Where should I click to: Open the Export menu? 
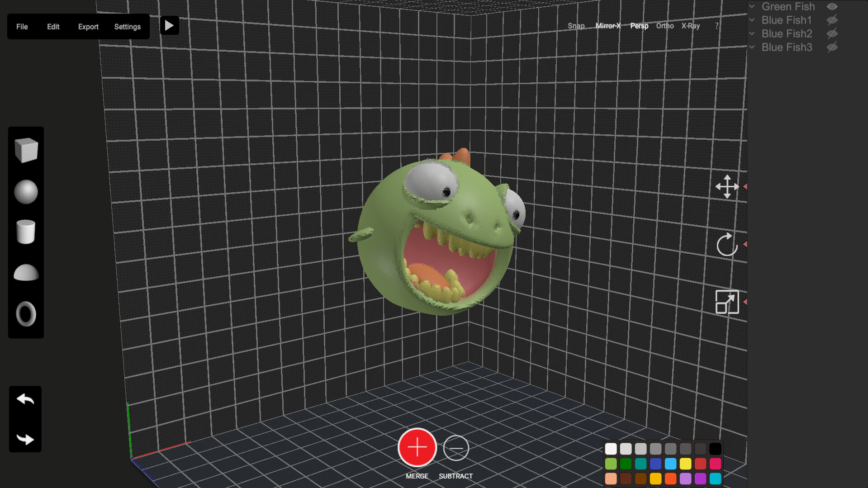pyautogui.click(x=88, y=27)
